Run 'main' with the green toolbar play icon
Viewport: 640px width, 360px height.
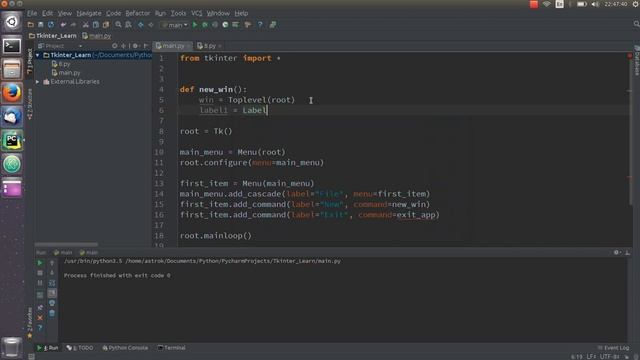195,25
